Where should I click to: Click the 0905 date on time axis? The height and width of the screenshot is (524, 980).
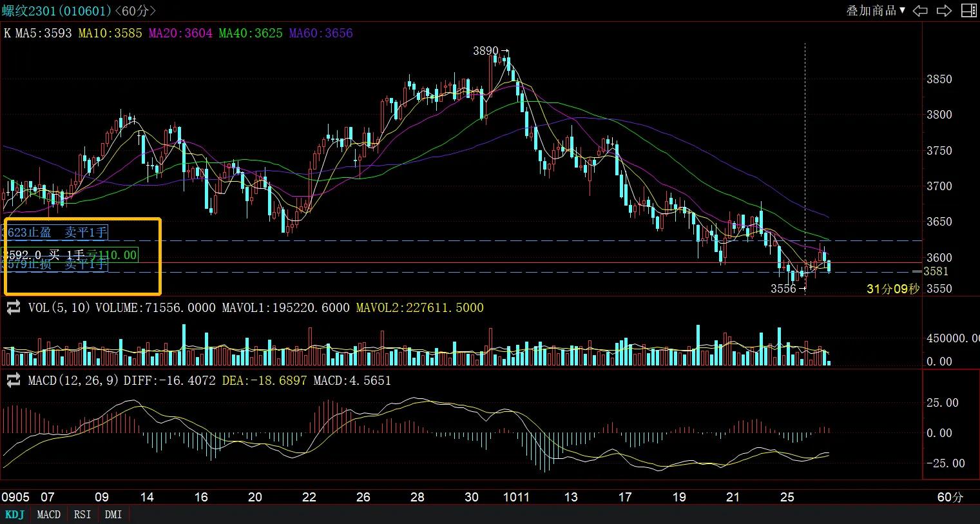click(15, 497)
